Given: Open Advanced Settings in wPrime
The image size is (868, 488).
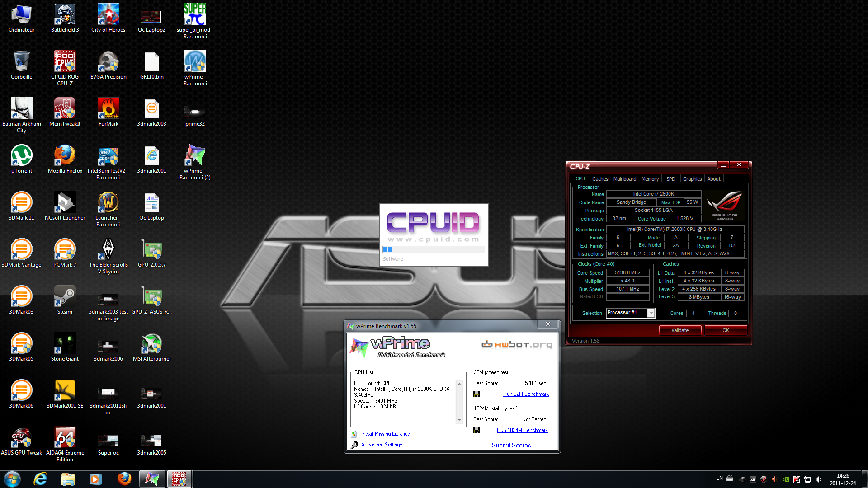Looking at the screenshot, I should tap(381, 445).
